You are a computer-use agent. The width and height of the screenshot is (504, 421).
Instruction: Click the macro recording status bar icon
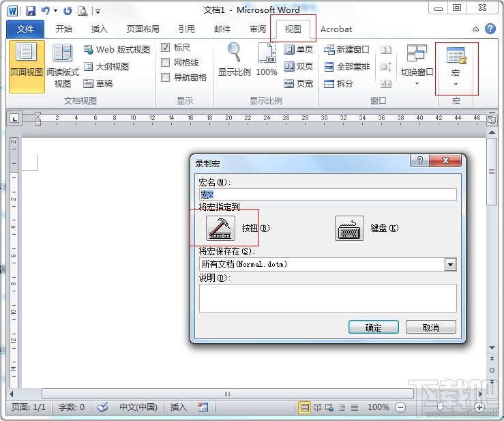pos(203,407)
